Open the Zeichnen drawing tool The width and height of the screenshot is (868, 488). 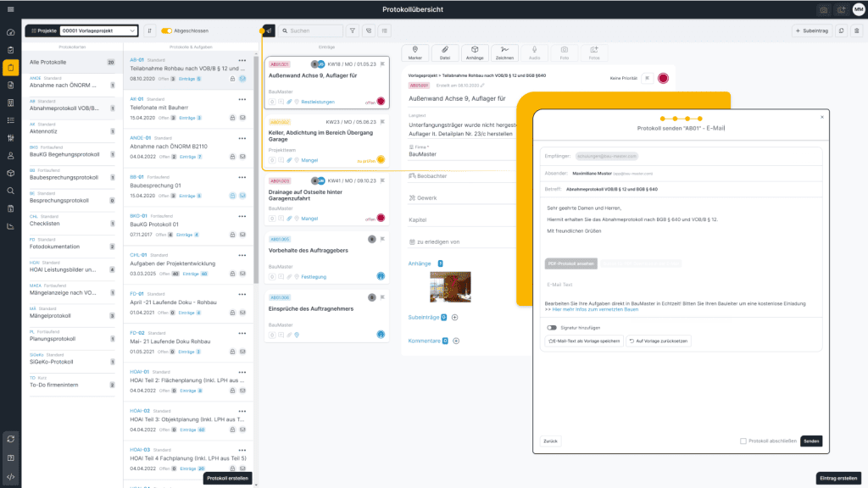505,53
